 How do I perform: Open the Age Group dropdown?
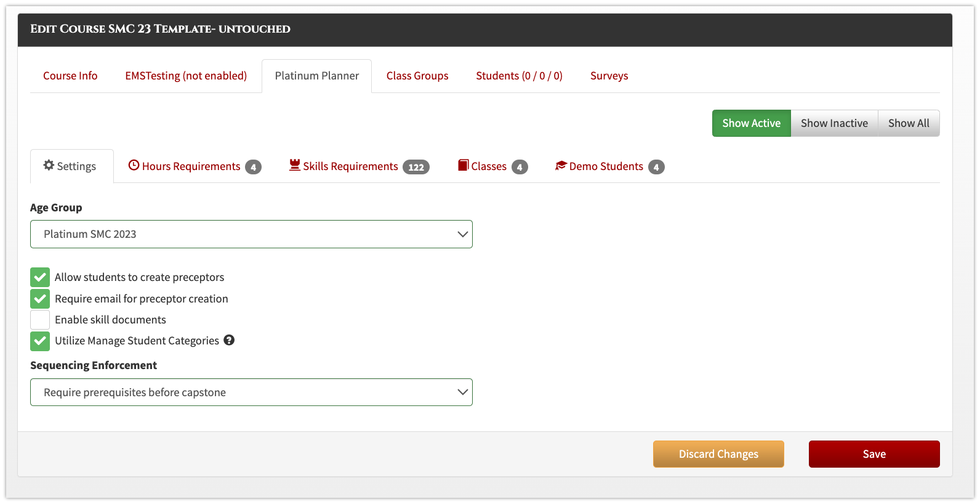(x=251, y=234)
